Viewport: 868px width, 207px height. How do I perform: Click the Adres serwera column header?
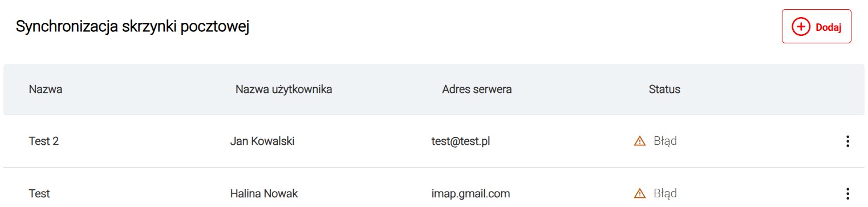pyautogui.click(x=477, y=90)
